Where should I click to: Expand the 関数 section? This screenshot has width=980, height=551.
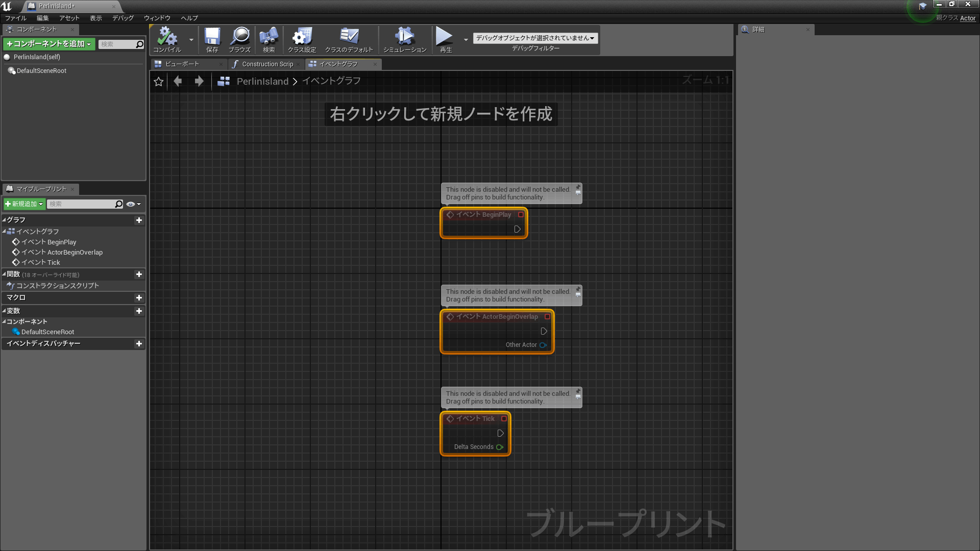click(6, 274)
